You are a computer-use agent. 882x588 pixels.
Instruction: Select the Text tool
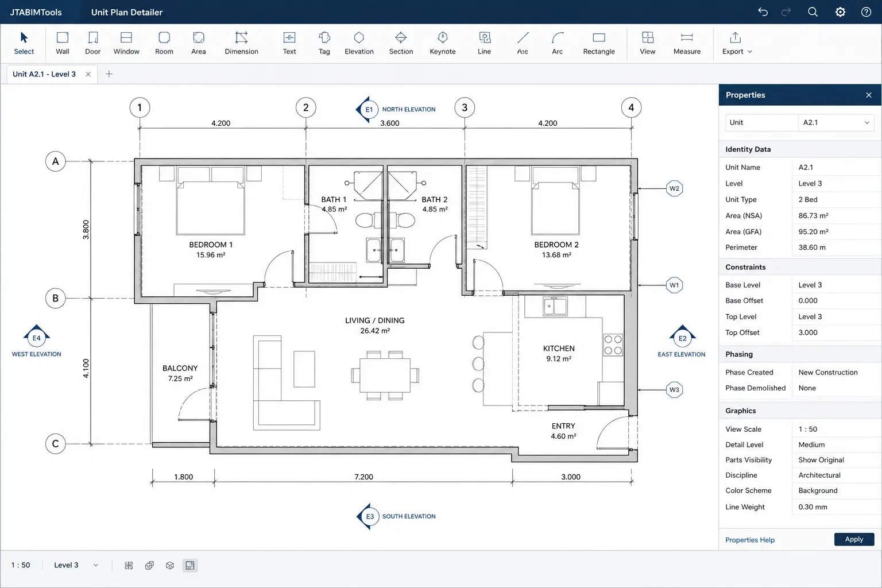click(289, 43)
